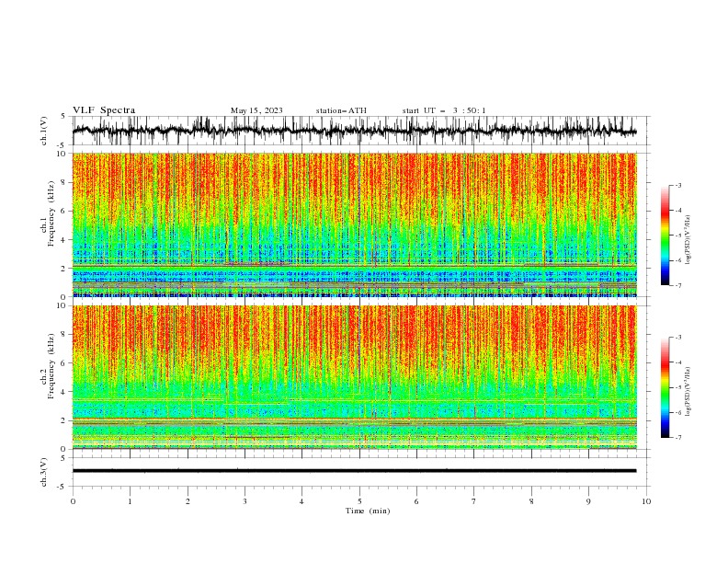Click the "2" kHz tick on the ch.2 frequency axis
The height and width of the screenshot is (563, 728).
pyautogui.click(x=63, y=420)
